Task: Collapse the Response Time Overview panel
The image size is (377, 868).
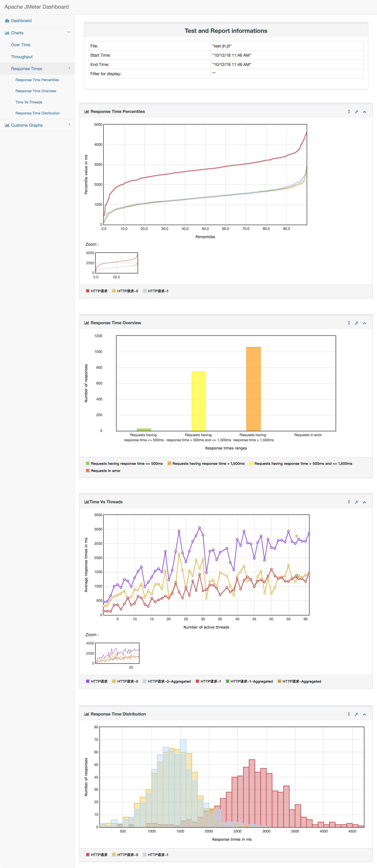Action: click(x=364, y=323)
